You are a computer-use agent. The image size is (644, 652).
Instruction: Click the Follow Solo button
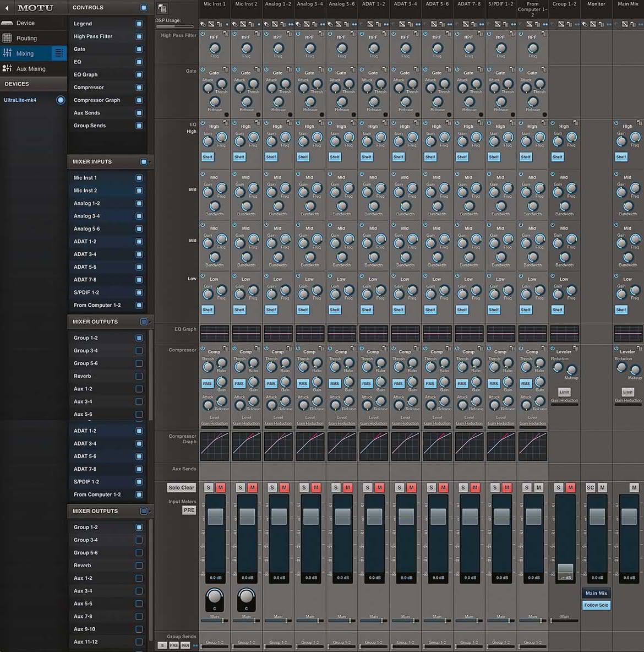pos(596,605)
